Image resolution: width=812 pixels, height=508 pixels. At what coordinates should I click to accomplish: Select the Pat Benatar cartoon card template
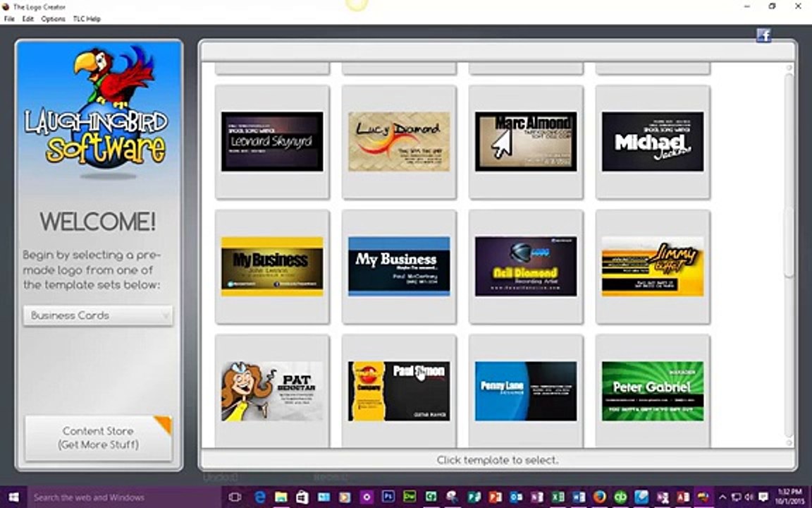(x=272, y=392)
